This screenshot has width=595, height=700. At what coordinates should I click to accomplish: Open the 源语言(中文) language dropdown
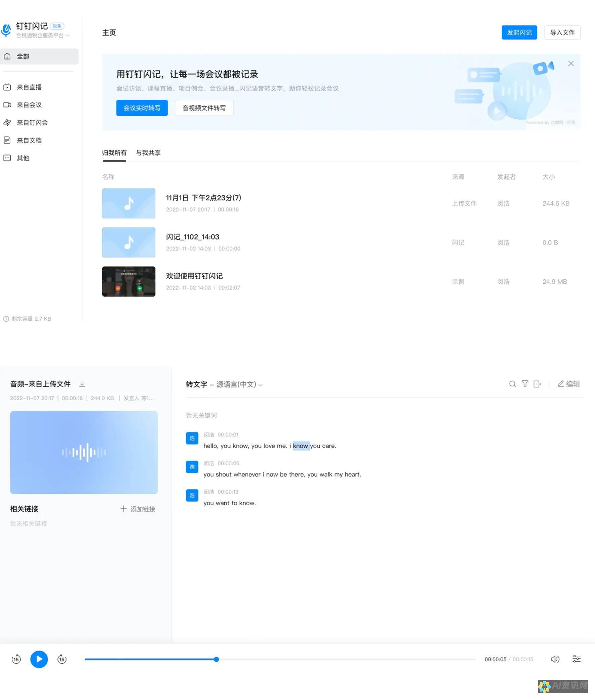[x=239, y=384]
